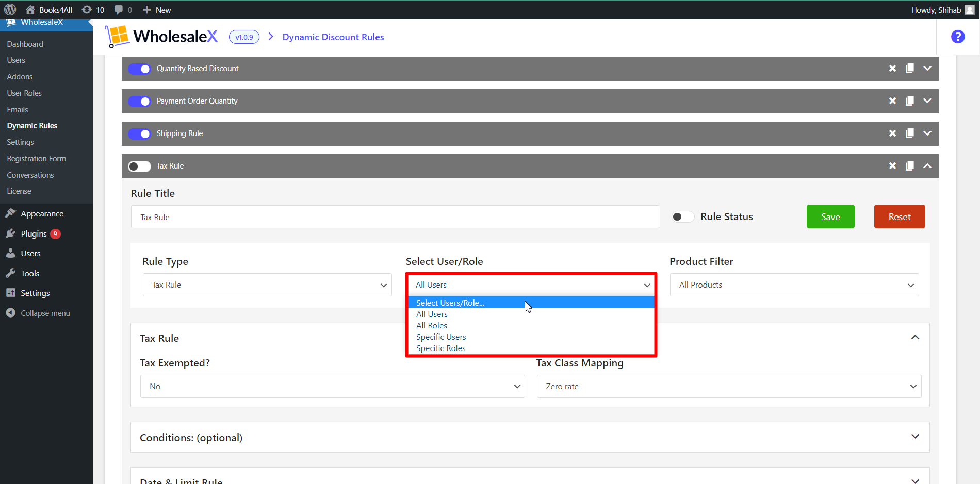Open WholesaleX Settings in submenu

tap(20, 142)
